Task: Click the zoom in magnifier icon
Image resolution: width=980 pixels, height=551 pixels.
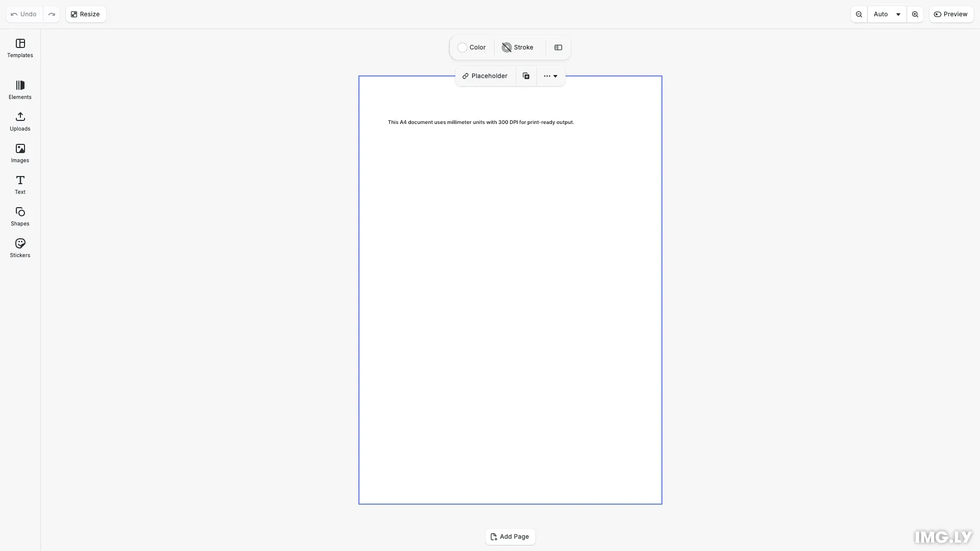Action: pos(915,14)
